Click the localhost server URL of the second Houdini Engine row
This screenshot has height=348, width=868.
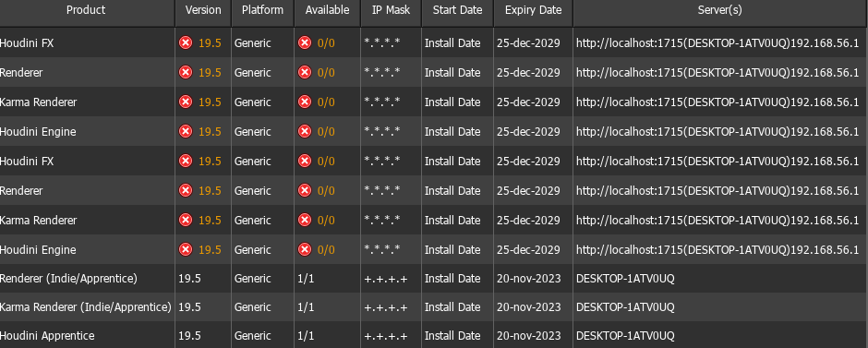click(x=717, y=249)
